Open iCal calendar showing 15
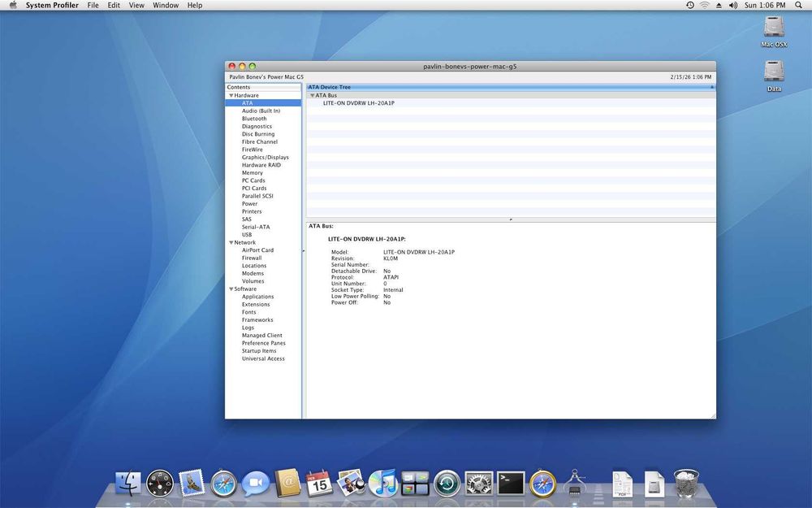Image resolution: width=812 pixels, height=508 pixels. 319,483
